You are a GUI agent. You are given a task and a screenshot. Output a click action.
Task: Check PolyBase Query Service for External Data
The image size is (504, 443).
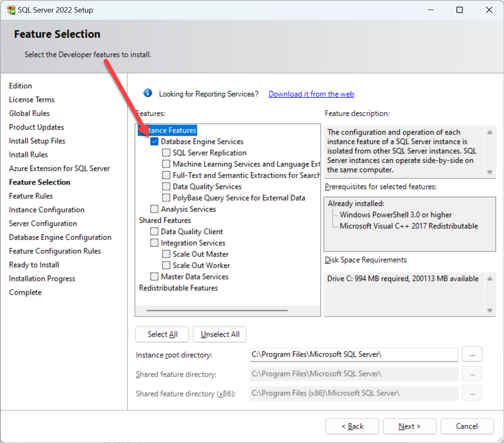(166, 198)
